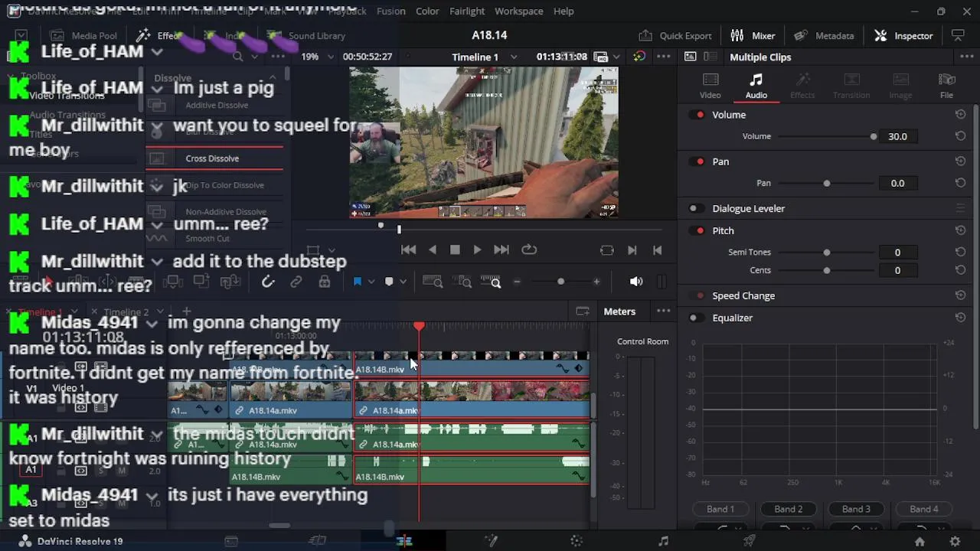Switch to the Edit page icon
Screen dimensions: 980x551
pos(404,541)
